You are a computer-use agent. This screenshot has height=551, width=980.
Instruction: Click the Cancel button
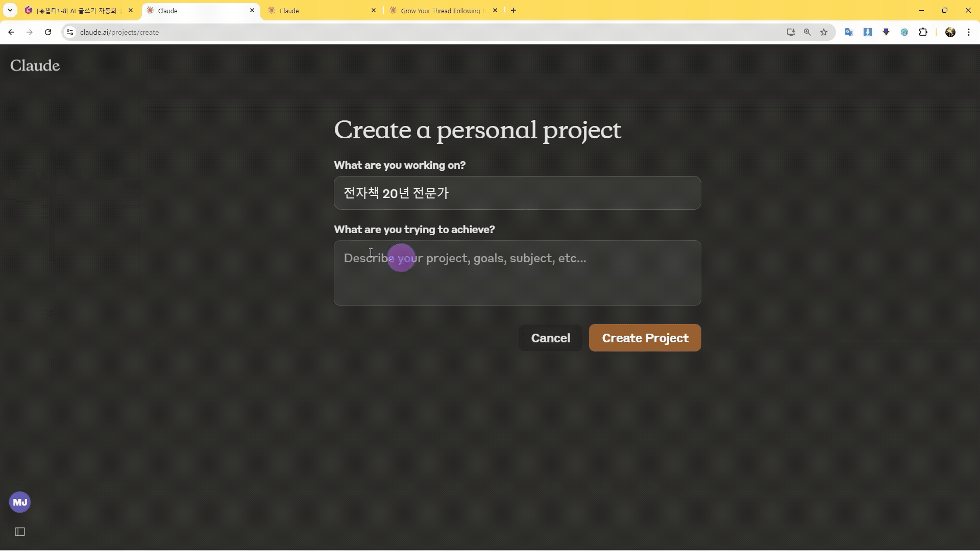(x=550, y=338)
